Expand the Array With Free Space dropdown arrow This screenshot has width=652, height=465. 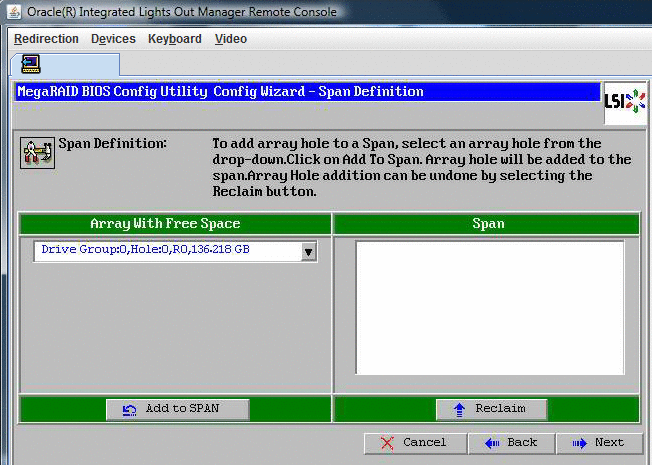309,252
